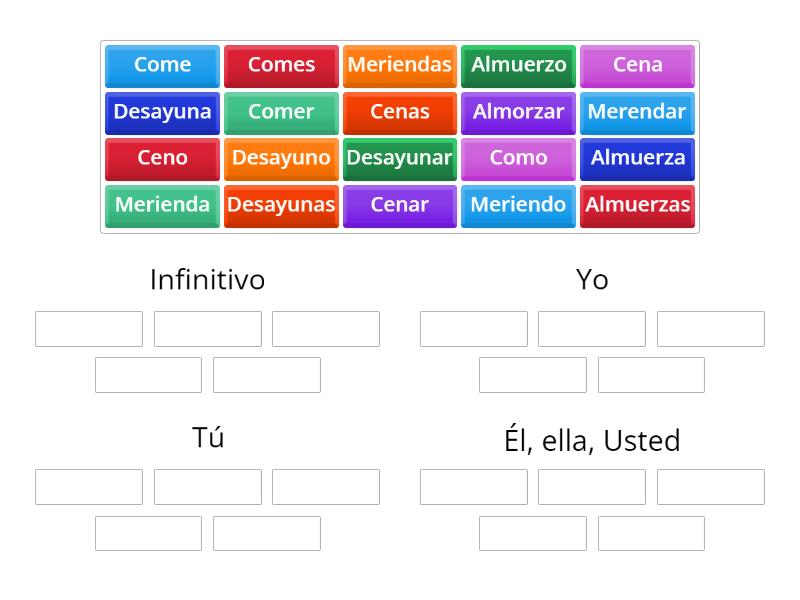Image resolution: width=800 pixels, height=600 pixels.
Task: Click the first empty box under Infinitivo
Action: [x=88, y=328]
